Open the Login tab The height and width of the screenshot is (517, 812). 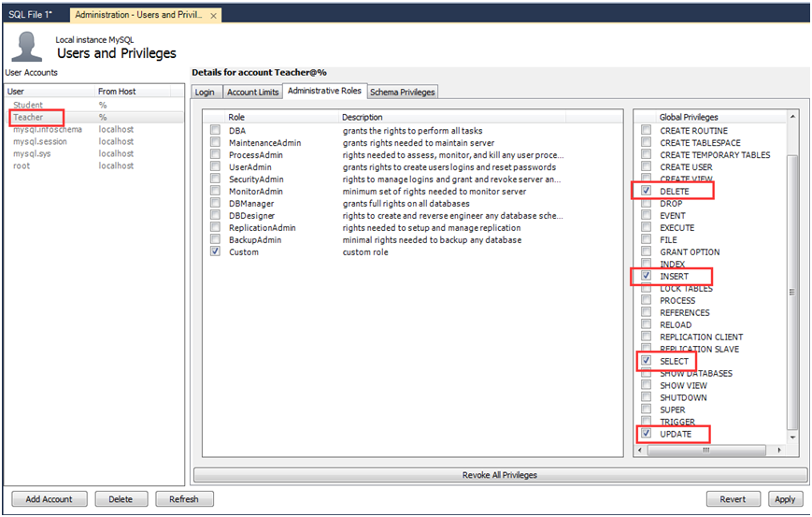[206, 93]
